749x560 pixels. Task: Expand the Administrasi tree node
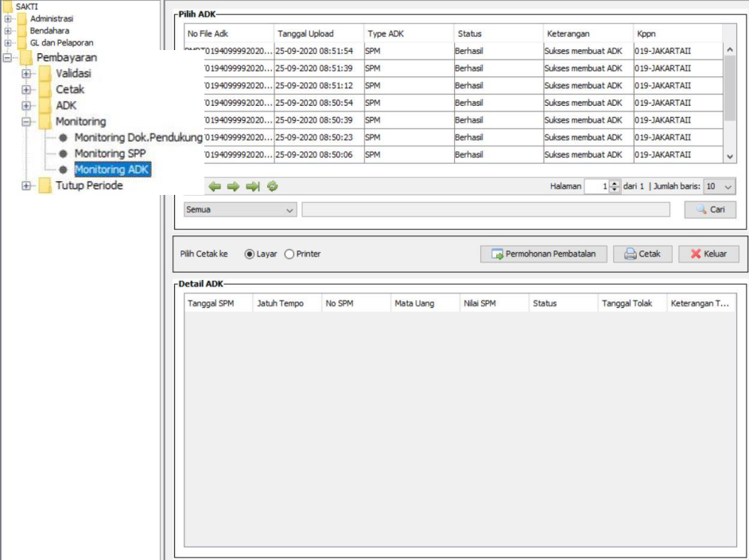click(x=9, y=19)
